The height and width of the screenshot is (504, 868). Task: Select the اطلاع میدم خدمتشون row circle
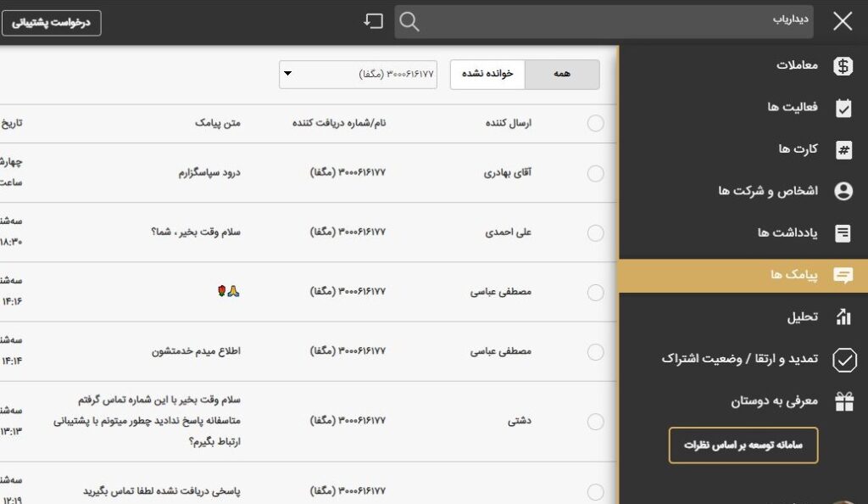(595, 351)
